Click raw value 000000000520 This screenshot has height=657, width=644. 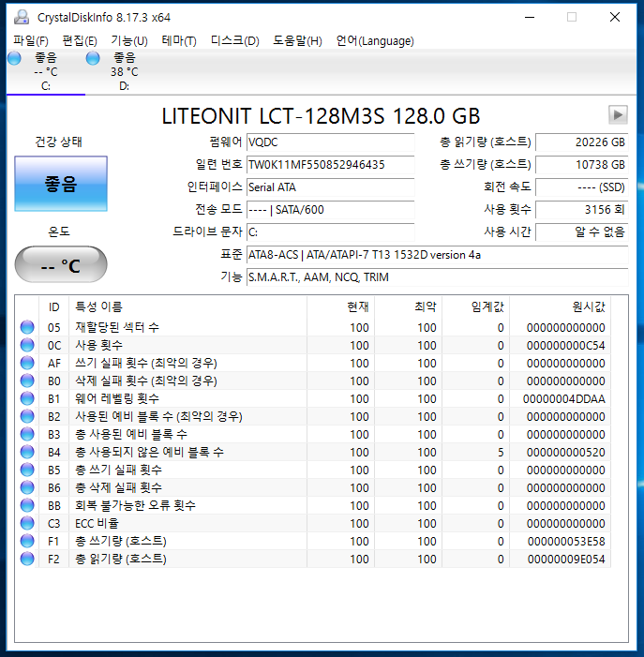point(565,453)
